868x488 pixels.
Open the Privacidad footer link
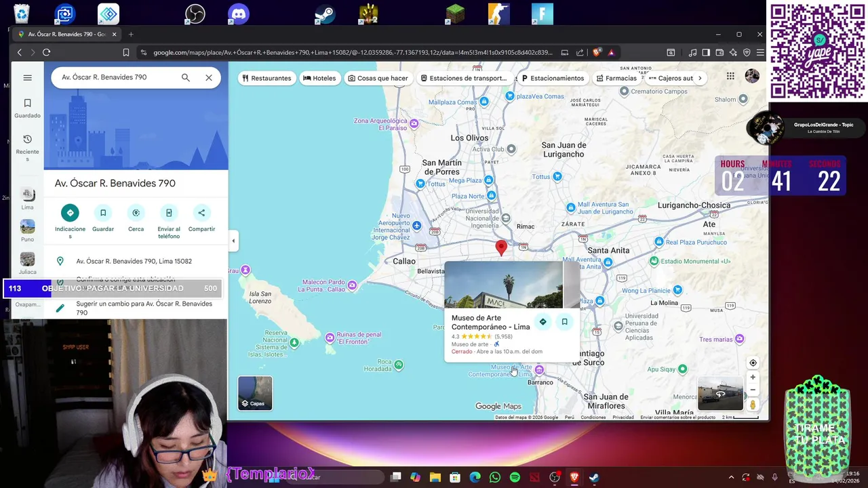pos(623,418)
